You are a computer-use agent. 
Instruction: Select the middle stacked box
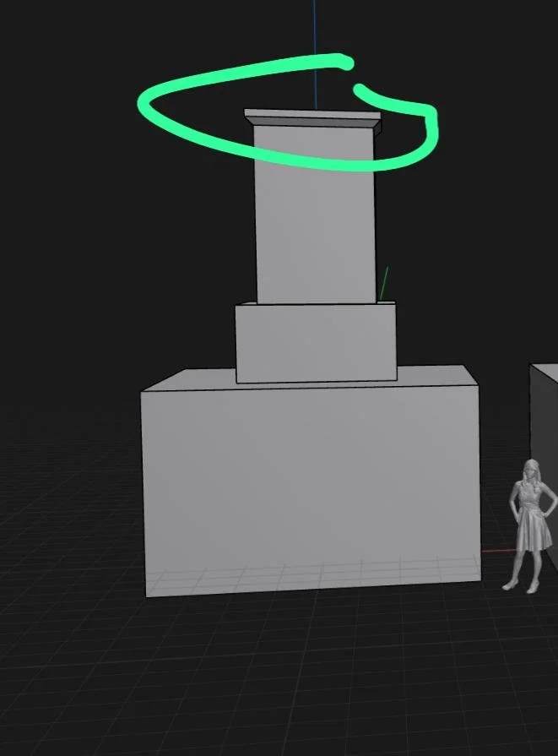pos(316,342)
